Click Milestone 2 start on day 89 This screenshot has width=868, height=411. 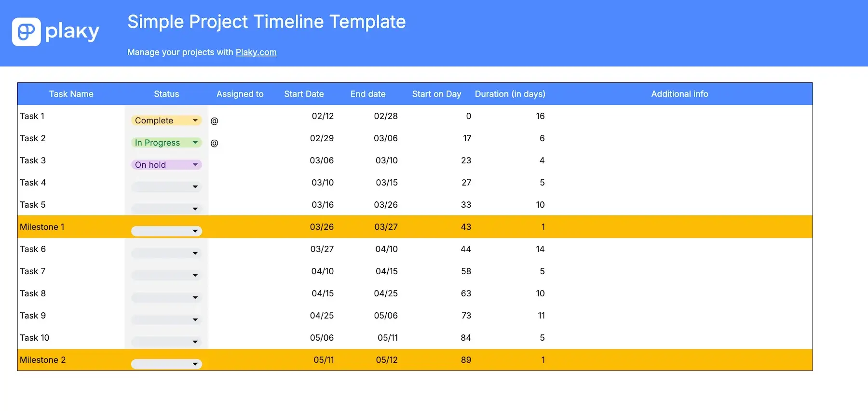click(466, 360)
